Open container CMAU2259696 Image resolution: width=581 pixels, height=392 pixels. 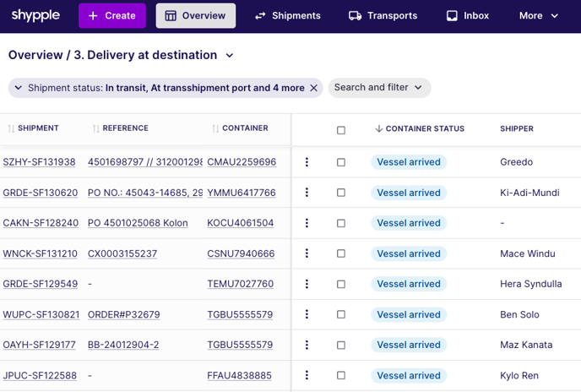click(x=242, y=162)
